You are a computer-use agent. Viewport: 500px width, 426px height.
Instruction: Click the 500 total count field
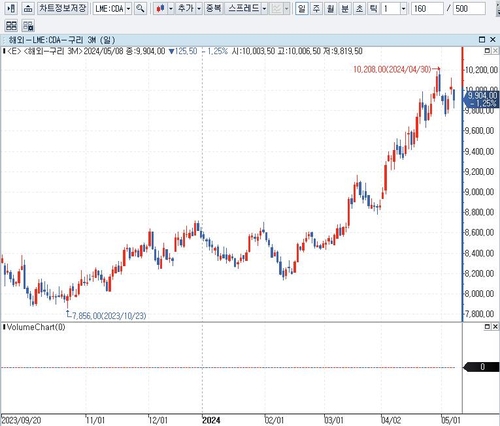[x=469, y=8]
